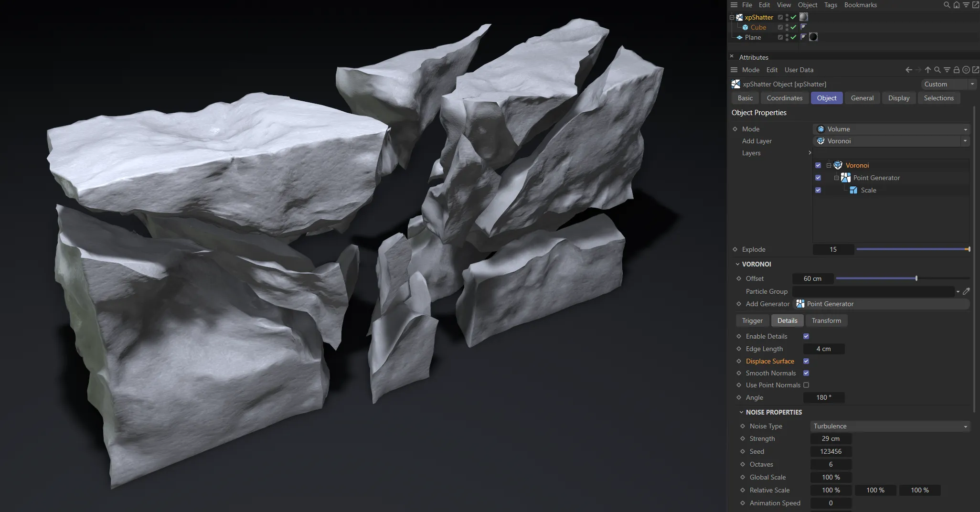
Task: Open the Noise Type Turbulence dropdown
Action: click(889, 426)
